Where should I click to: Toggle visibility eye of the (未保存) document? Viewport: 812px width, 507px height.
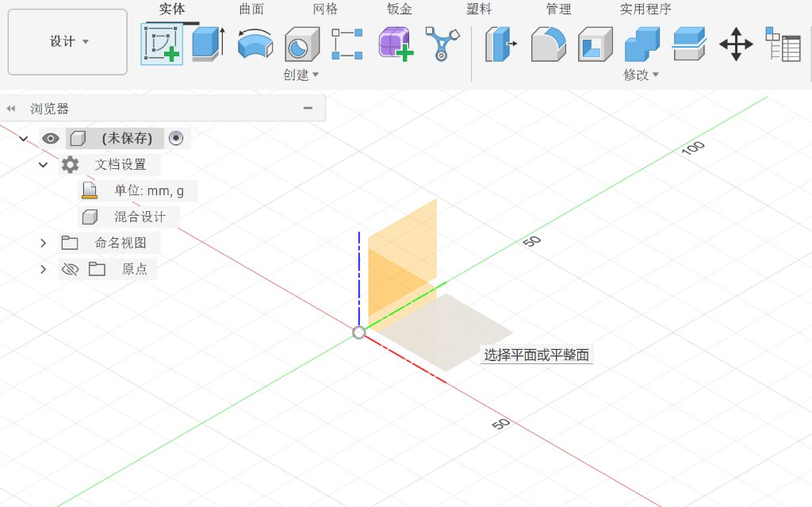(x=51, y=137)
